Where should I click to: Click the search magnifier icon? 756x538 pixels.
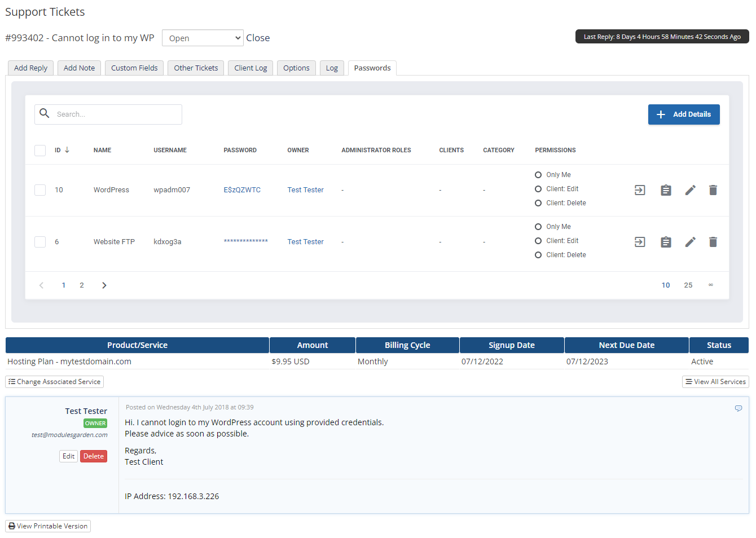pos(45,113)
